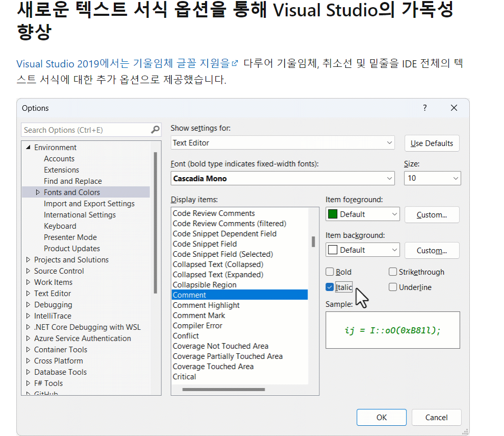Click the Display items horizontal scrollbar

(x=224, y=390)
